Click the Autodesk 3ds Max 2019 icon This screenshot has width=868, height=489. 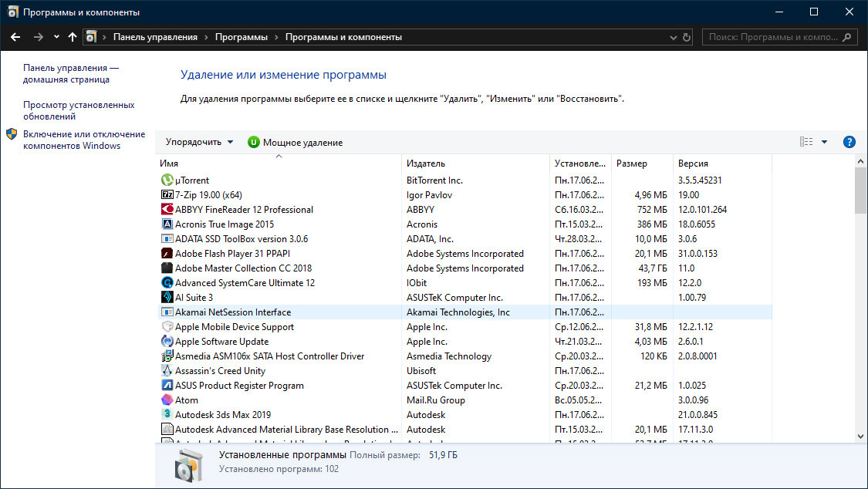pyautogui.click(x=167, y=414)
